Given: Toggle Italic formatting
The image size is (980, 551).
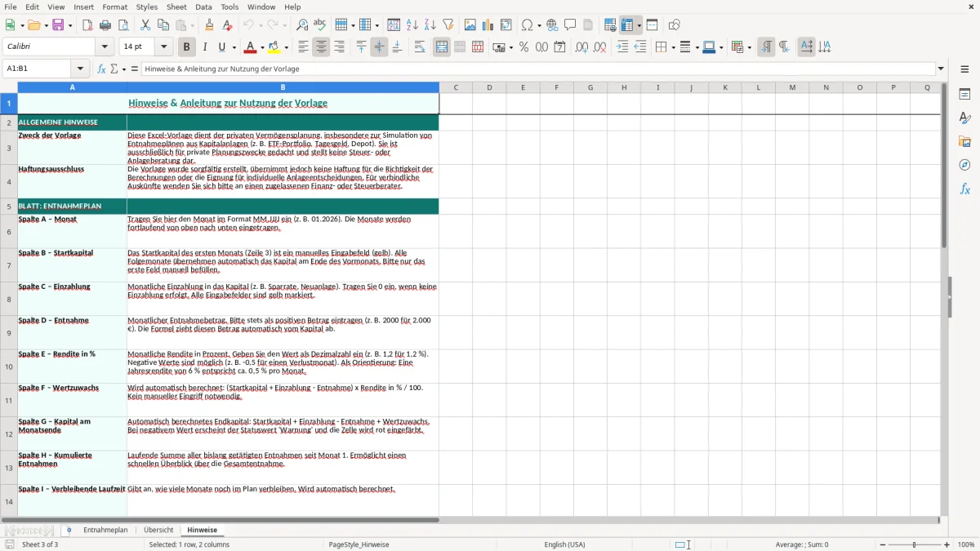Looking at the screenshot, I should 204,47.
